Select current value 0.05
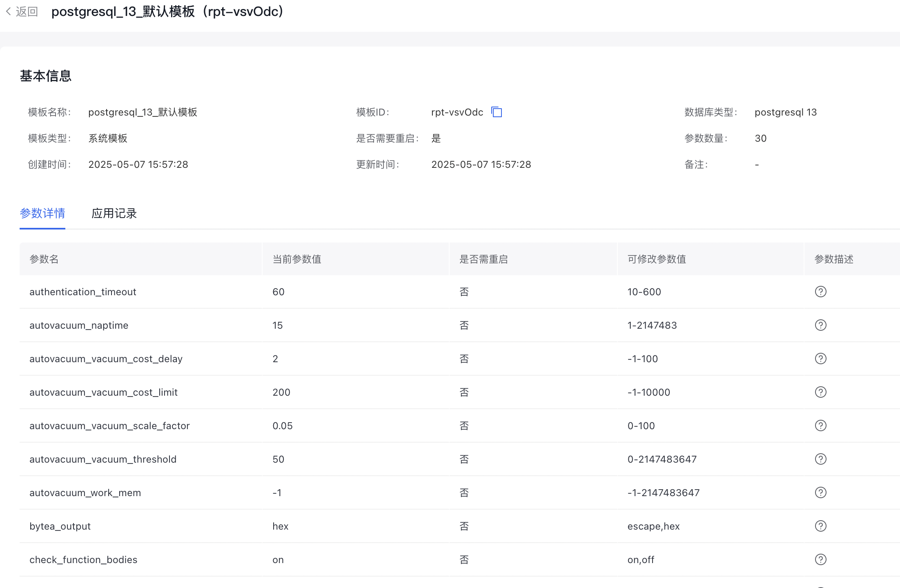Image resolution: width=900 pixels, height=588 pixels. click(x=283, y=426)
